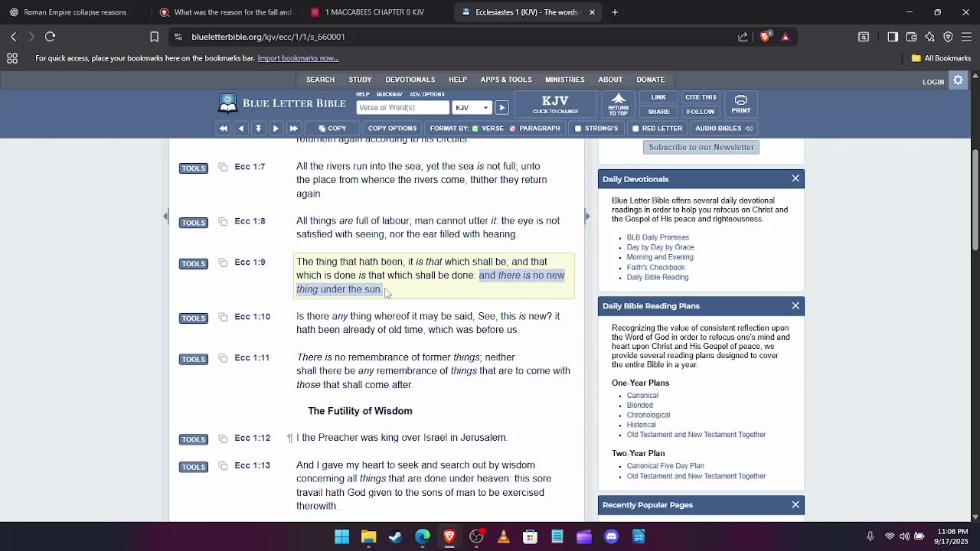Toggle Audio Bibles
This screenshot has width=980, height=551.
(724, 129)
